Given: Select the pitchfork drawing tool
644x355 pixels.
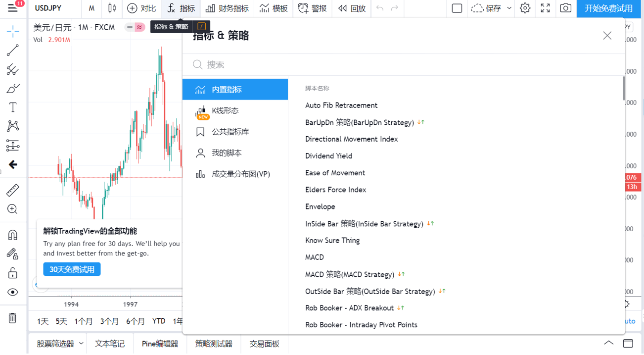Looking at the screenshot, I should pos(13,69).
